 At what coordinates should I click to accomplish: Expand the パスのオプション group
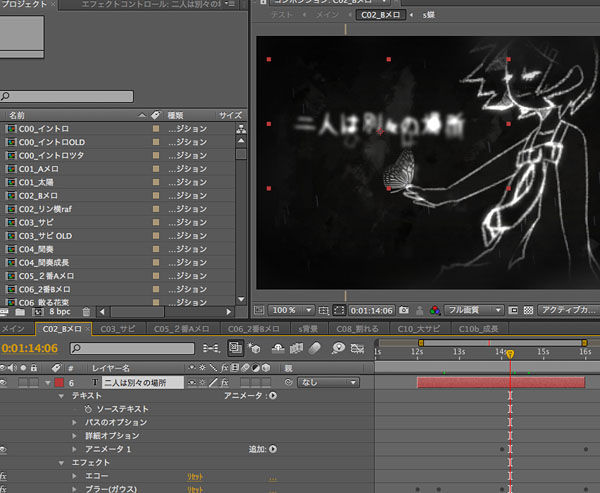(x=75, y=423)
